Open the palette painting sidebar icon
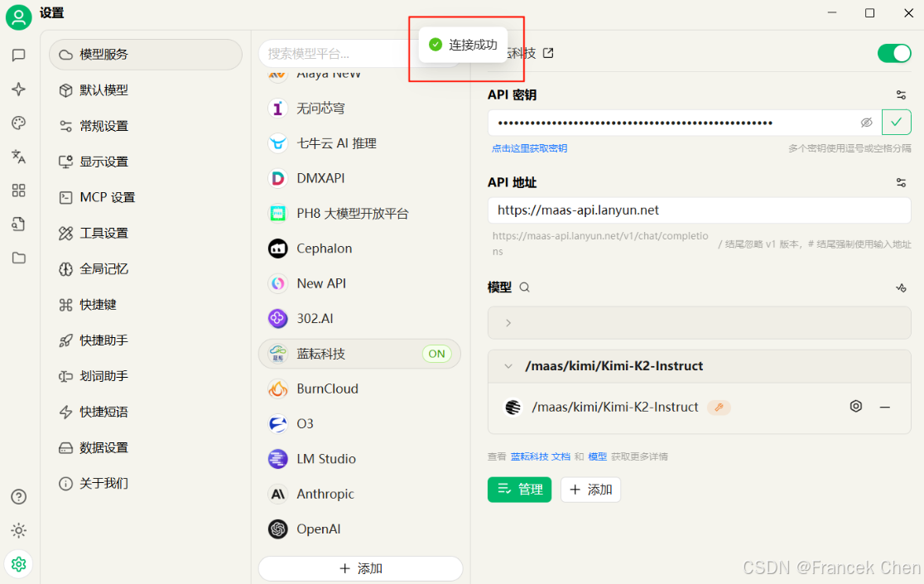Viewport: 924px width, 584px height. pos(19,123)
